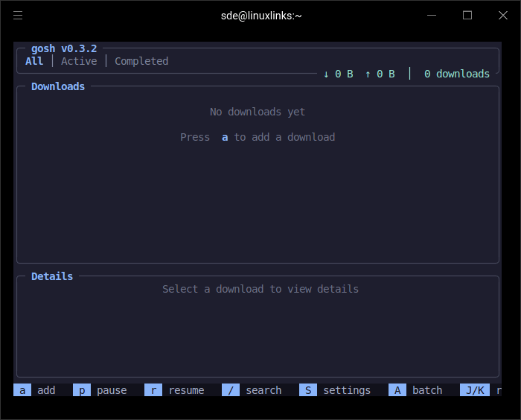Maximize the terminal window
Screen dimensions: 521x420
pyautogui.click(x=467, y=15)
